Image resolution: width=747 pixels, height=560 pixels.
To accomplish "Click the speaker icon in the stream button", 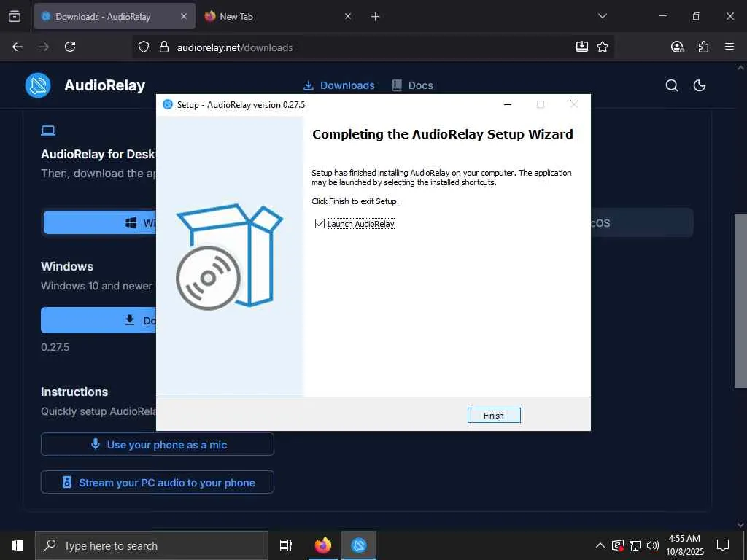I will coord(67,483).
